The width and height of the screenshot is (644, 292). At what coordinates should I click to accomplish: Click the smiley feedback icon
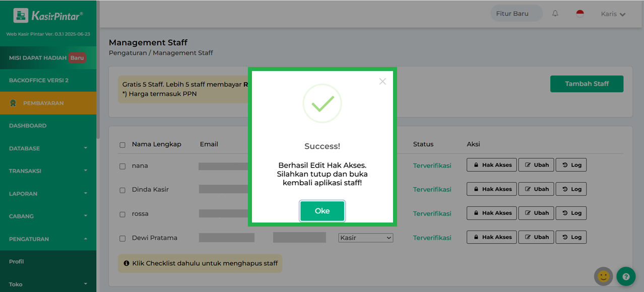pyautogui.click(x=603, y=276)
